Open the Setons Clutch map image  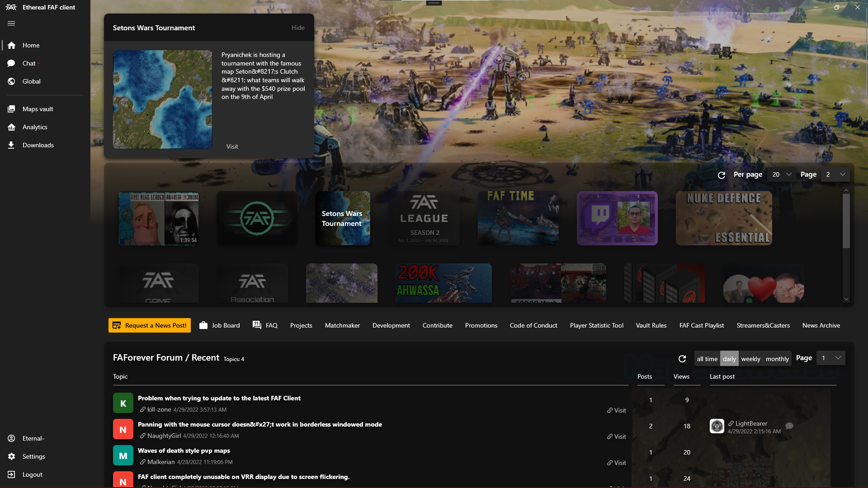tap(162, 99)
